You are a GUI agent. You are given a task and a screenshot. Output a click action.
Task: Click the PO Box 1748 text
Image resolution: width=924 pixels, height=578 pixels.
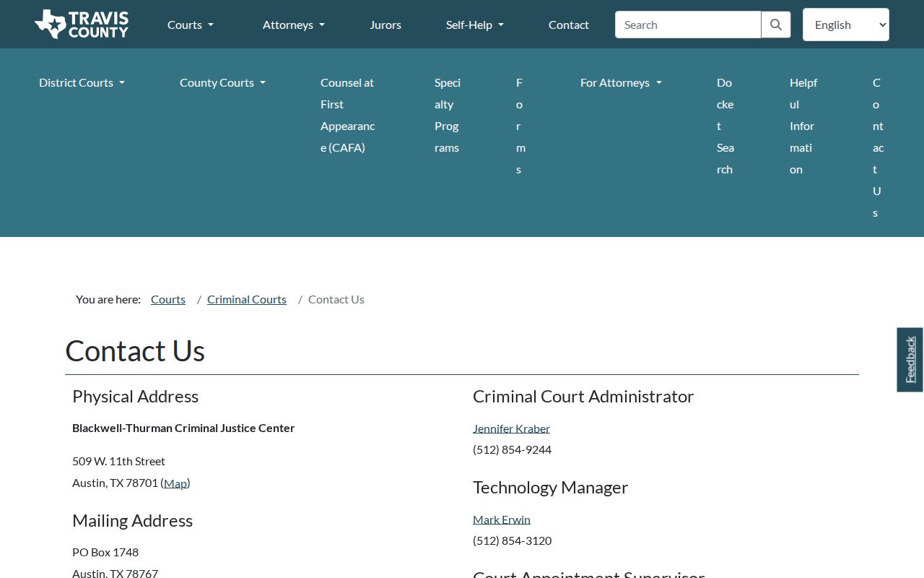[105, 552]
